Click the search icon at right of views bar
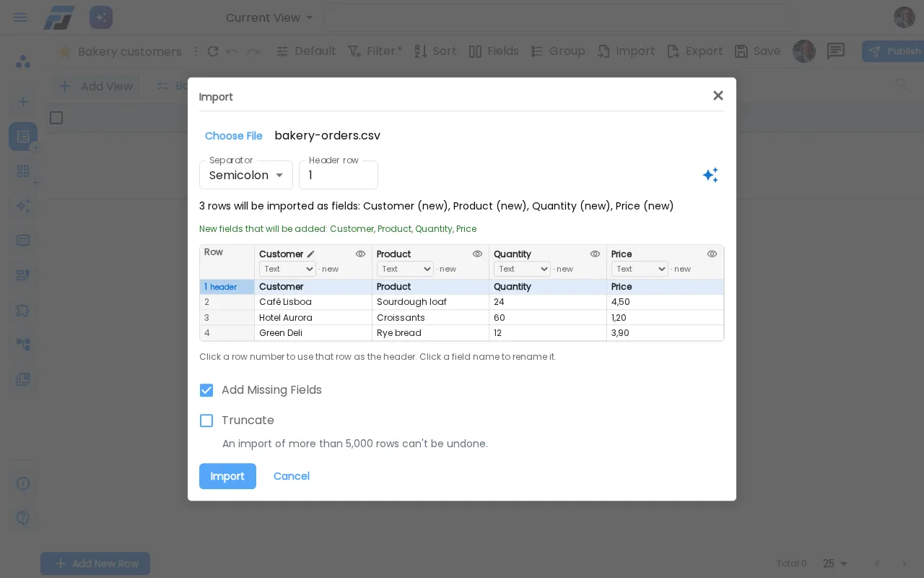Viewport: 924px width, 578px height. [902, 85]
